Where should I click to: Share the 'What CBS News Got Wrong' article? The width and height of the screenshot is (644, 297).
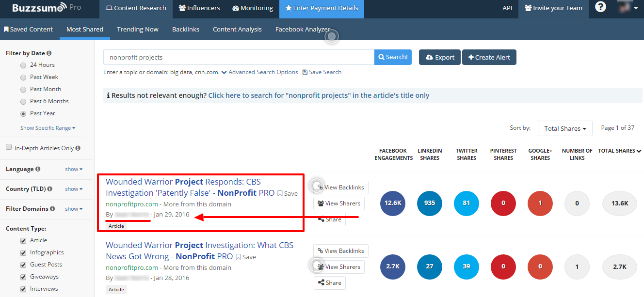(330, 283)
